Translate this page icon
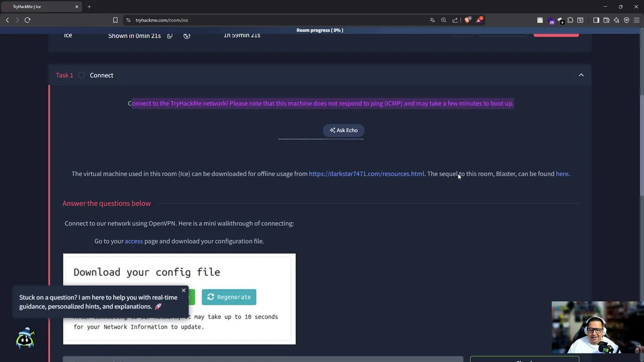The image size is (644, 362). point(432,20)
